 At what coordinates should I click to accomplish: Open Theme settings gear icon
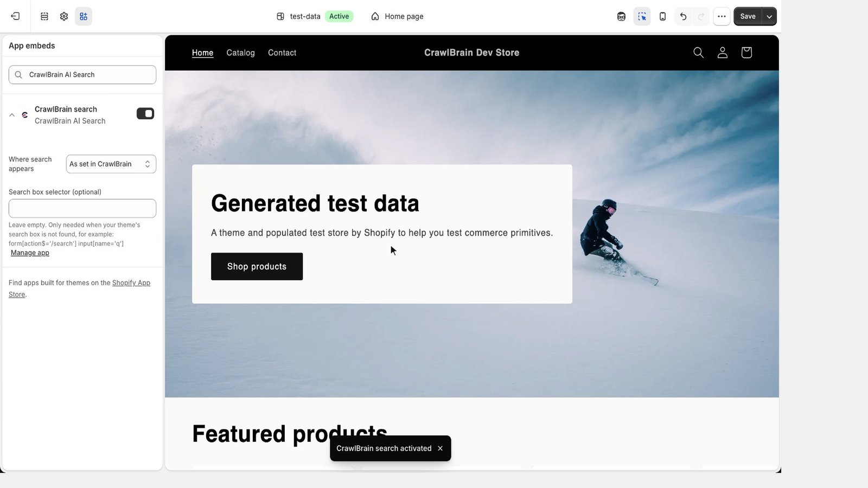tap(64, 16)
